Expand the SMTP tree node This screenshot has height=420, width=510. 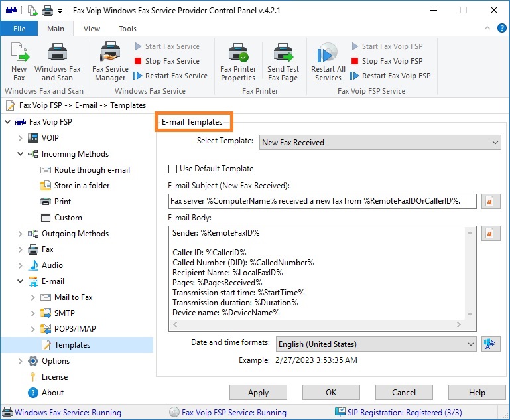(33, 313)
